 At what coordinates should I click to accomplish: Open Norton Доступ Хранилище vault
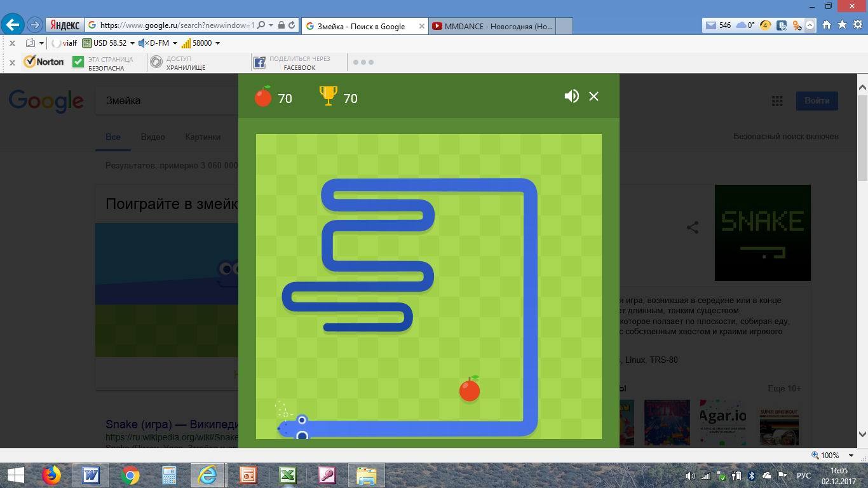tap(177, 62)
